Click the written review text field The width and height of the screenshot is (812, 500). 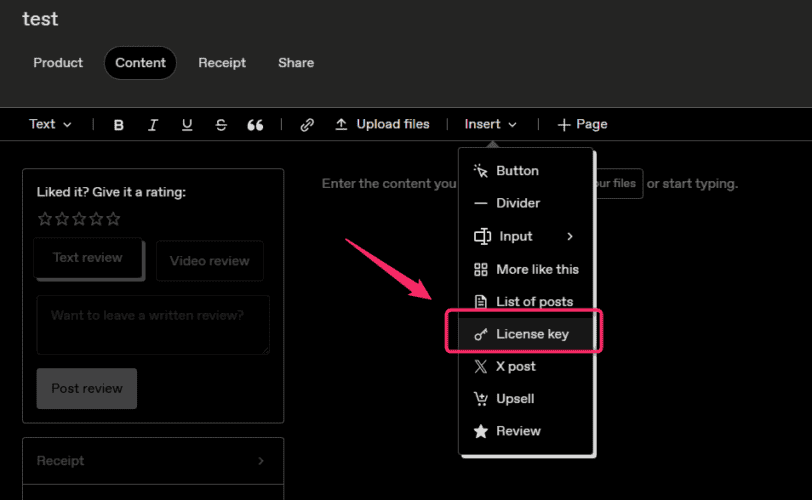coord(153,324)
